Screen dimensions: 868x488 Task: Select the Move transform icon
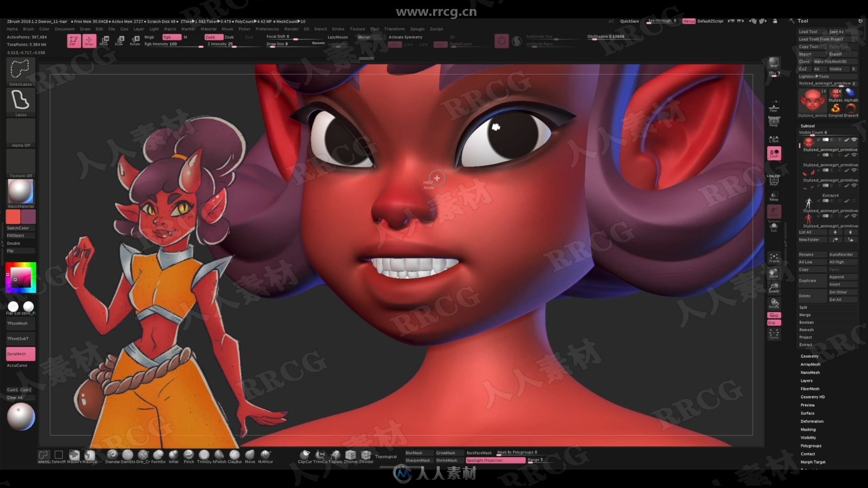point(104,41)
